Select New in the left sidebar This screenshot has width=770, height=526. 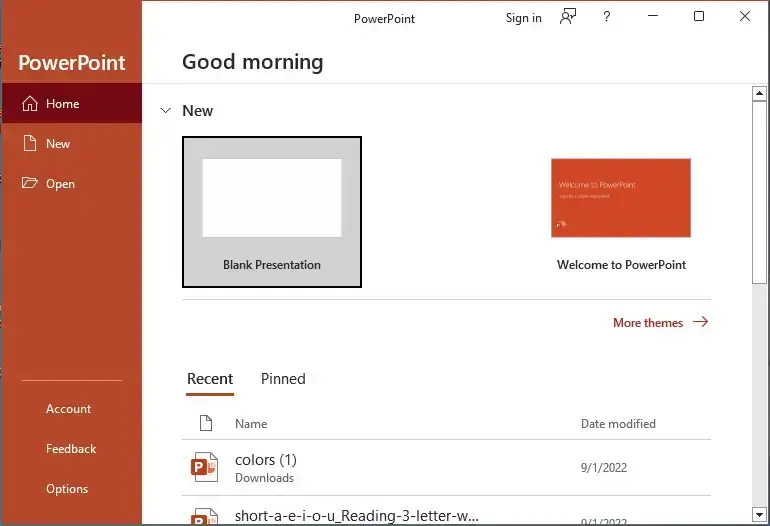[x=72, y=143]
